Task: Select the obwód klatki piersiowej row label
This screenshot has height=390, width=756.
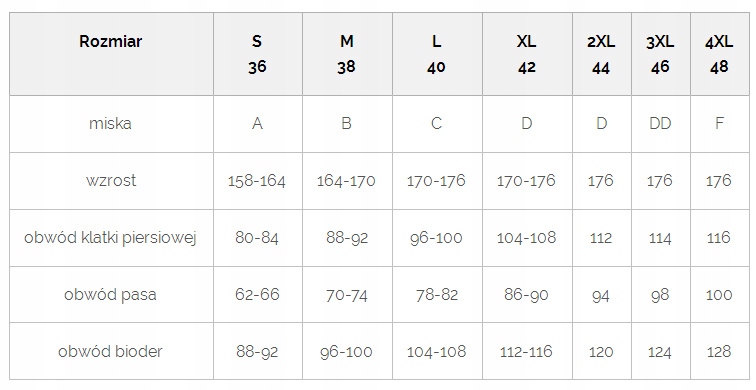Action: 111,238
